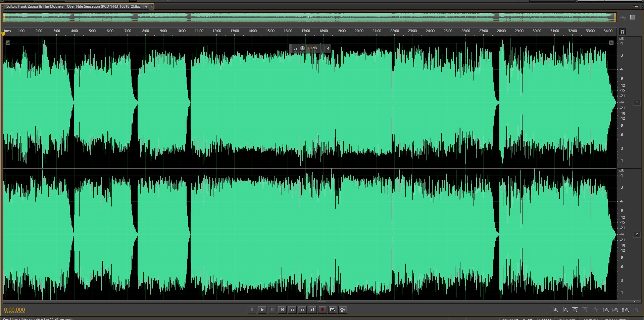The height and width of the screenshot is (320, 644).
Task: Zoom out amplitude in zoom toolbar
Action: [x=565, y=310]
